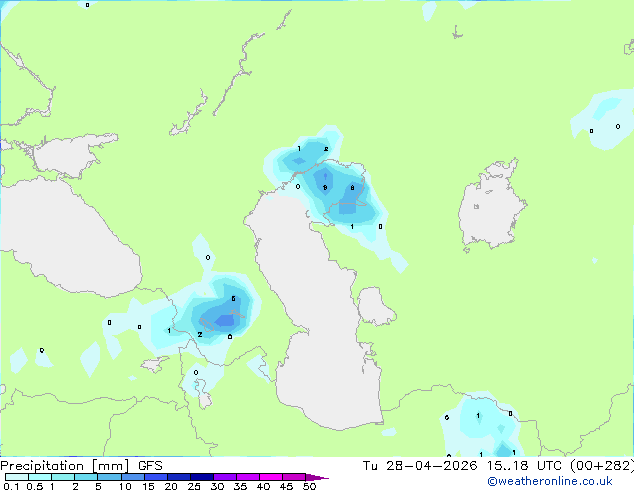
Task: Click the "25" legend label
Action: (x=194, y=486)
